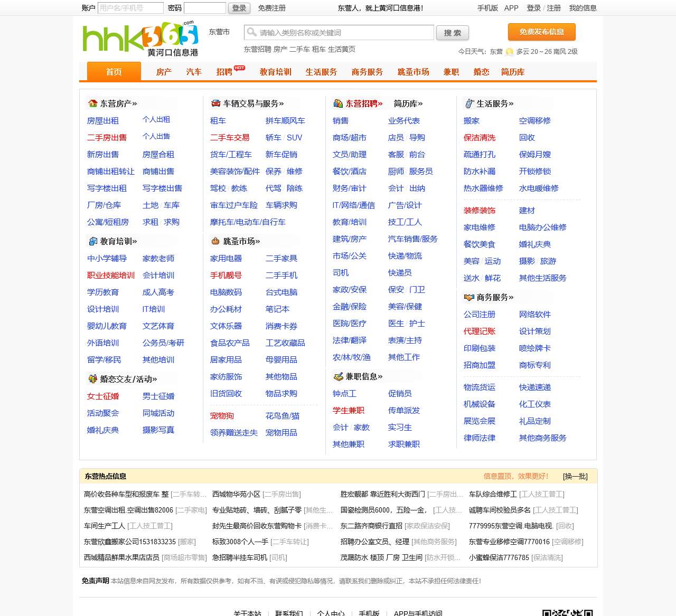
Task: Click the 搜索 button
Action: click(x=453, y=33)
